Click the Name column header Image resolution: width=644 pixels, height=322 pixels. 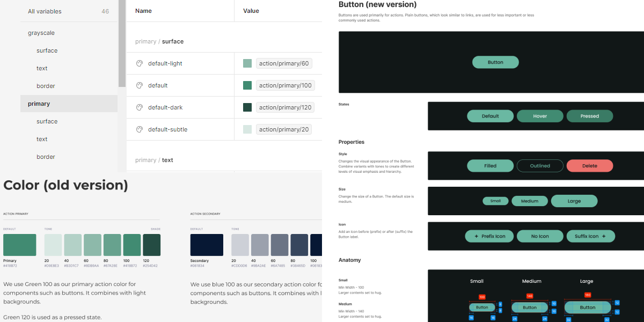pyautogui.click(x=143, y=11)
